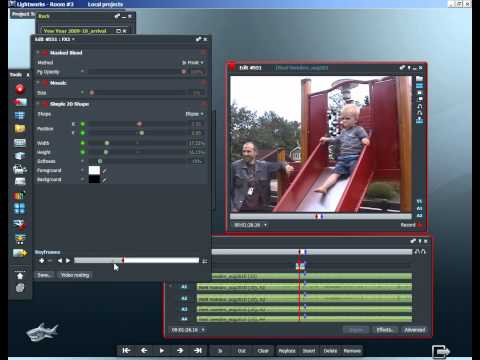Toggle keyframing for Softness parameter
Viewport: 480px width, 360px height.
pos(83,161)
